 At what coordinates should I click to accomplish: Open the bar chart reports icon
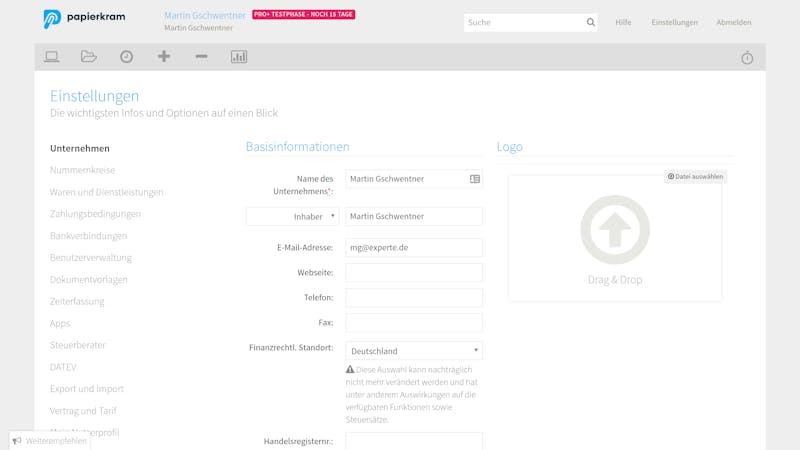239,57
